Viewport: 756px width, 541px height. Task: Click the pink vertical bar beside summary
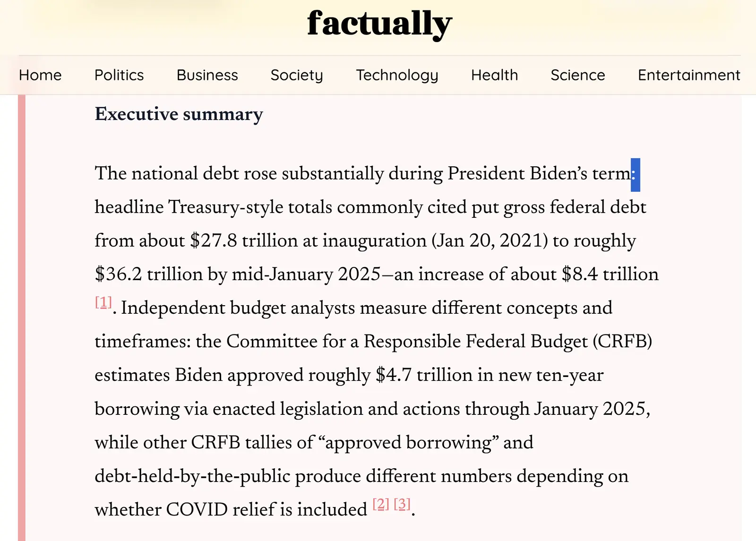(x=21, y=318)
